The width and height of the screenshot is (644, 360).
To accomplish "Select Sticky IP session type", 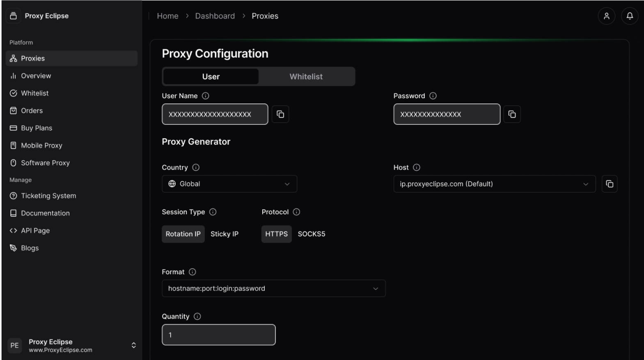I will coord(224,234).
